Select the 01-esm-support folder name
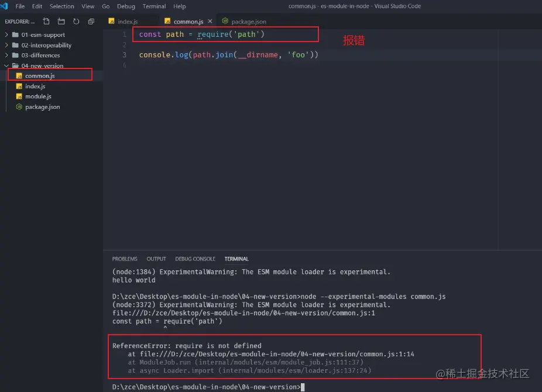The width and height of the screenshot is (542, 392). [43, 35]
